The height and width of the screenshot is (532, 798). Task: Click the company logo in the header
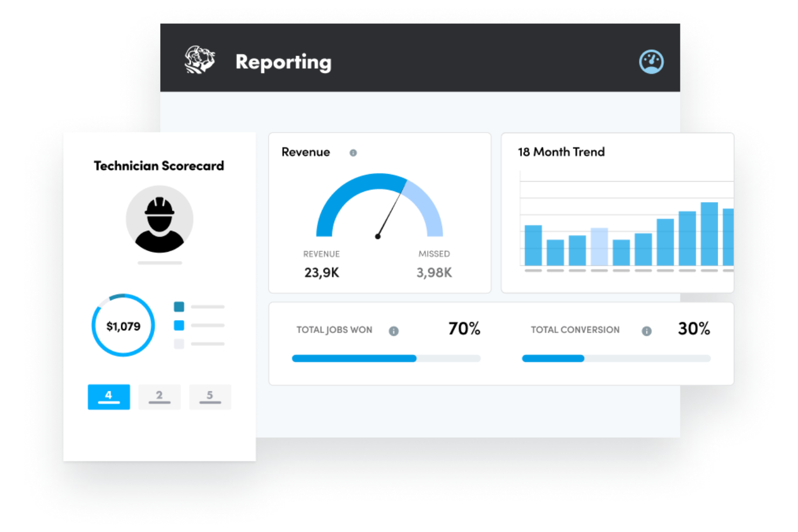pyautogui.click(x=200, y=59)
